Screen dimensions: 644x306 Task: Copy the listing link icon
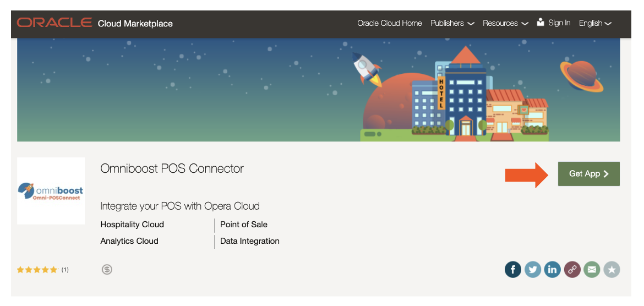pos(572,270)
